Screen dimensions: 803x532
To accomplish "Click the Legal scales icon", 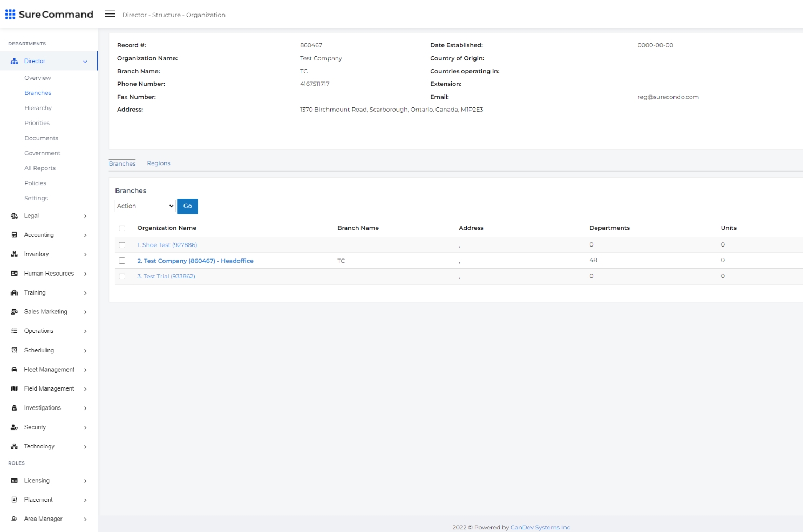I will pos(15,216).
